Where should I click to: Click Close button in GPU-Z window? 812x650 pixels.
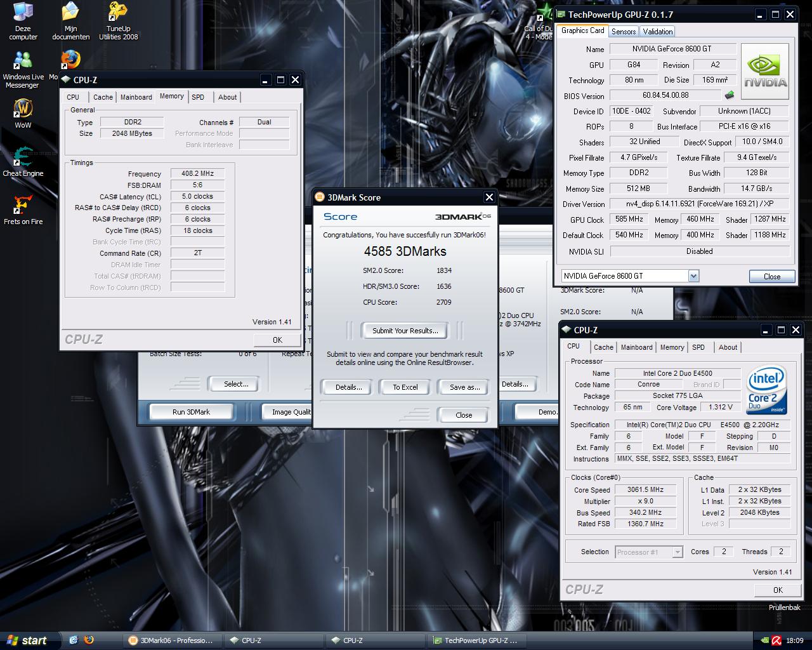[x=772, y=276]
